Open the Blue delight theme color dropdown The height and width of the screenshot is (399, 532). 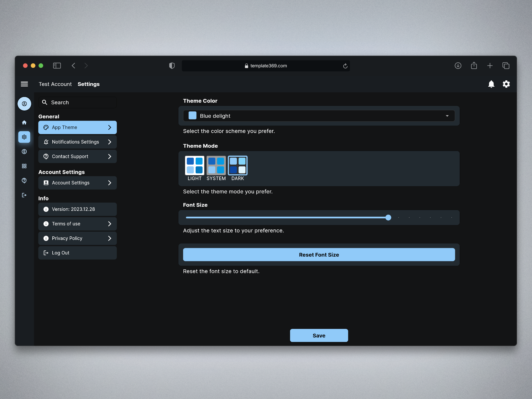[319, 116]
